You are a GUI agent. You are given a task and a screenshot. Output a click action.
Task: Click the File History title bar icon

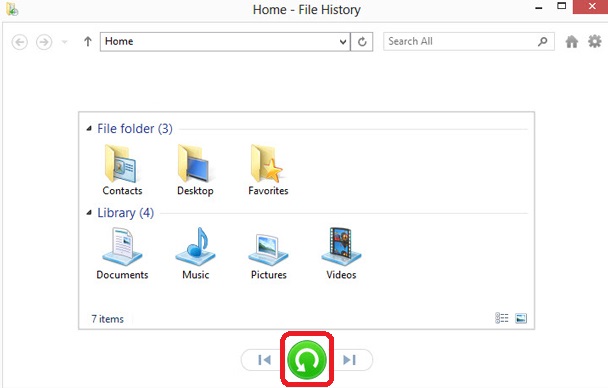12,9
